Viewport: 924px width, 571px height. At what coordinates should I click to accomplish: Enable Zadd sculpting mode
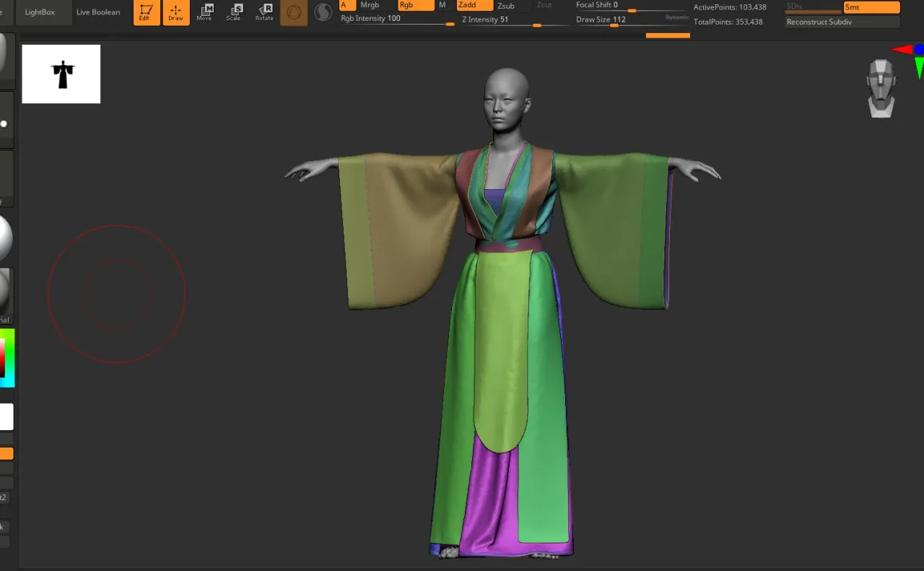(x=474, y=5)
